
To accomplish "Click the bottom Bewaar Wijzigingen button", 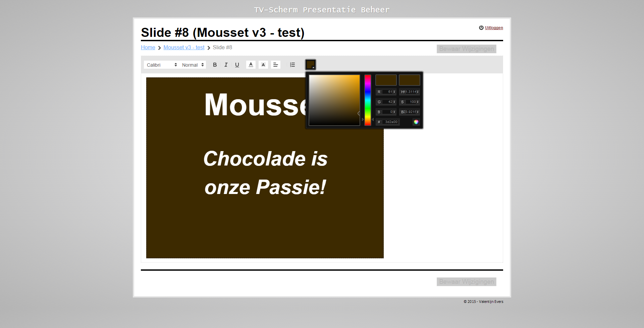I will click(466, 282).
